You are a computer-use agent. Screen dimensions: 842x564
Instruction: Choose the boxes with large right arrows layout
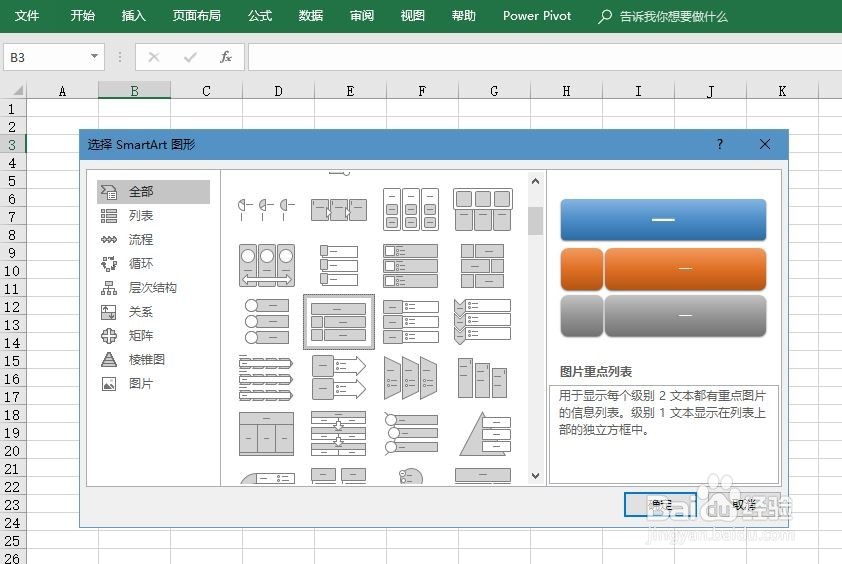click(339, 378)
